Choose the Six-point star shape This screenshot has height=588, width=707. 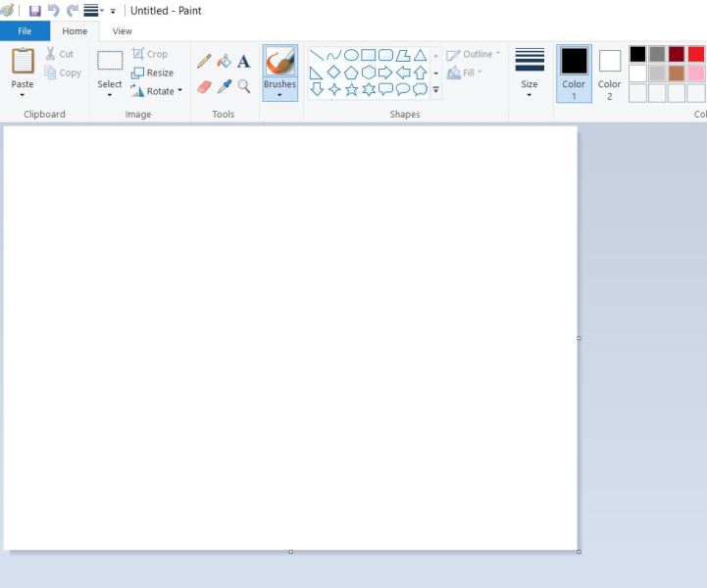[369, 89]
